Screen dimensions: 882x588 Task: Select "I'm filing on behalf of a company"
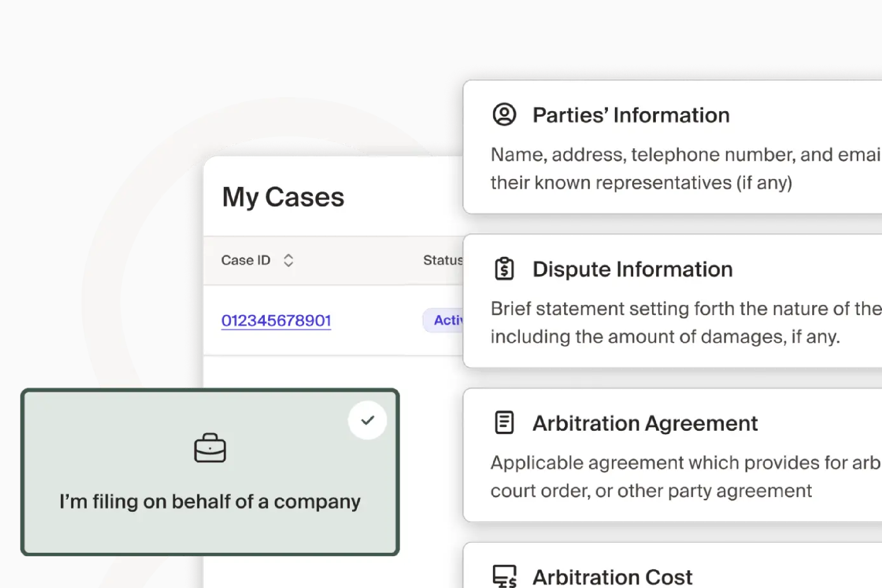(210, 501)
